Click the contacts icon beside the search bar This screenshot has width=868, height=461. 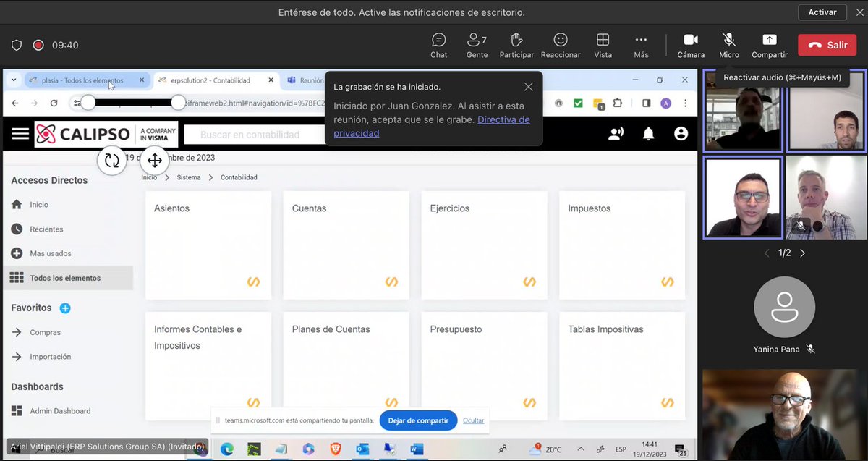click(x=614, y=134)
